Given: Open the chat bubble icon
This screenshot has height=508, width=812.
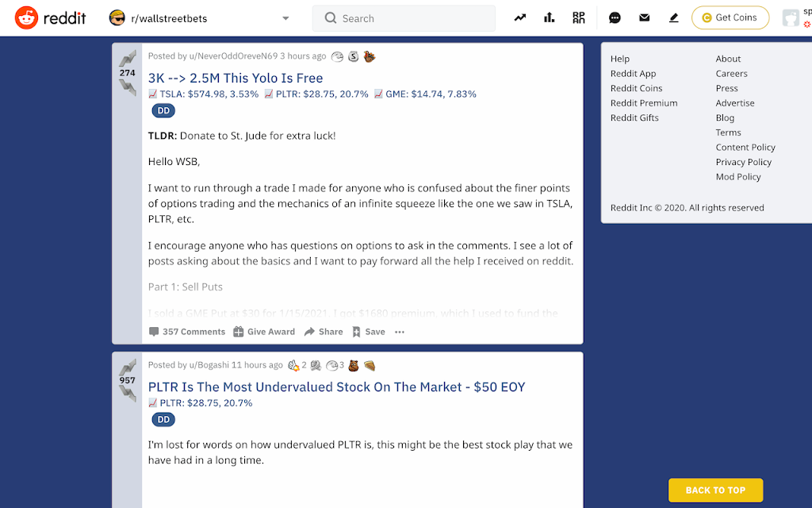Looking at the screenshot, I should (x=615, y=18).
